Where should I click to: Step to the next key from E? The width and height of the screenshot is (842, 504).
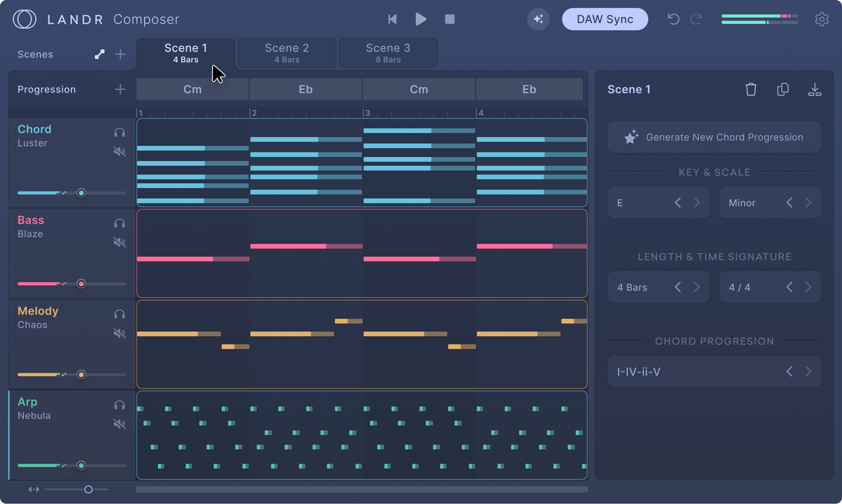[x=697, y=202]
